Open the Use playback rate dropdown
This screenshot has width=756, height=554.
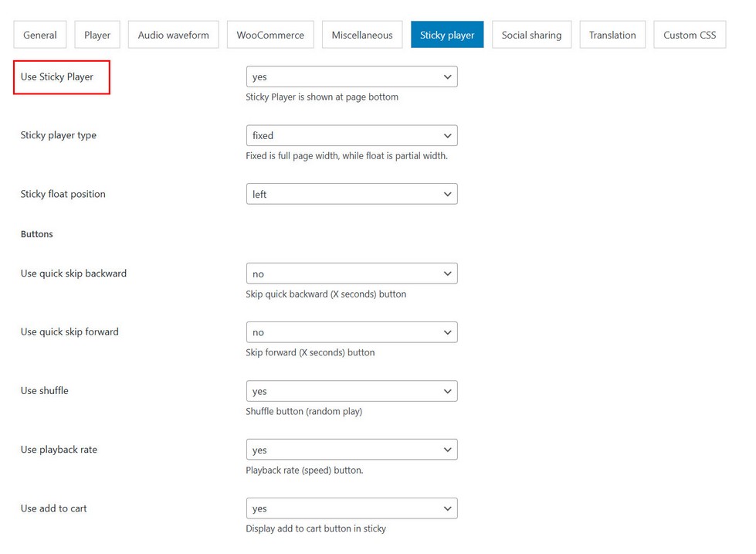(351, 450)
